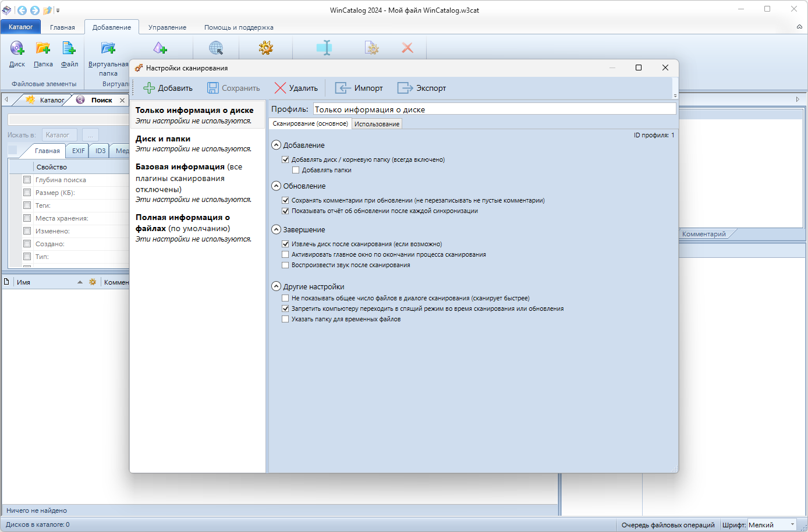Image resolution: width=808 pixels, height=532 pixels.
Task: Collapse the 'Добавление' section
Action: (x=277, y=145)
